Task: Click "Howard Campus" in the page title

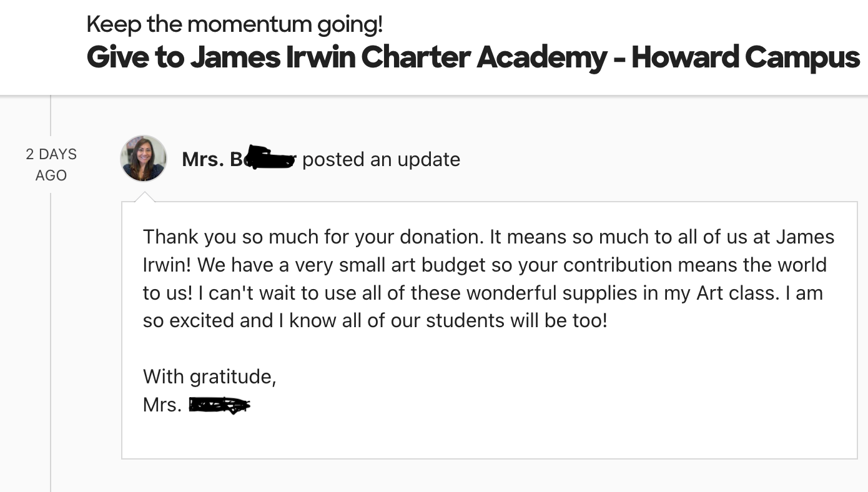Action: pos(746,57)
